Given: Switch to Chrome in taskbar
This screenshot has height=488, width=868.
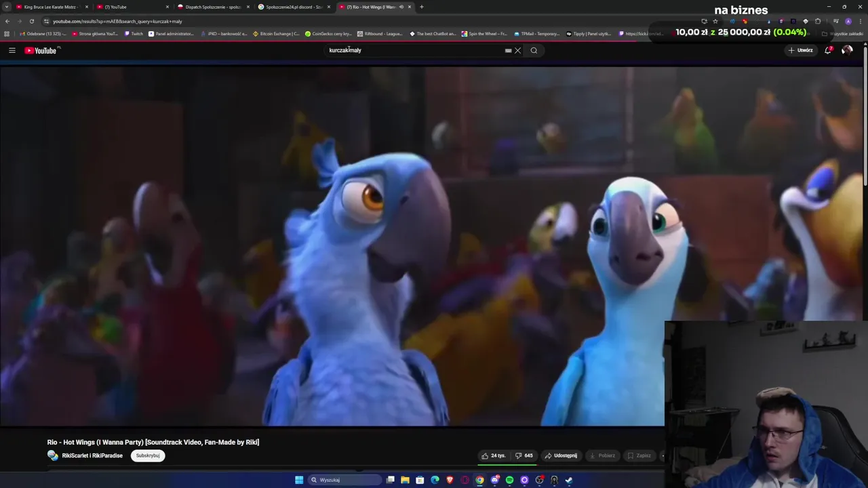Looking at the screenshot, I should pos(479,480).
